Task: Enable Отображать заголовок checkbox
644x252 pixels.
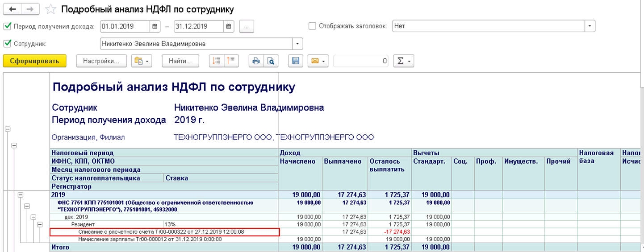Action: 313,26
